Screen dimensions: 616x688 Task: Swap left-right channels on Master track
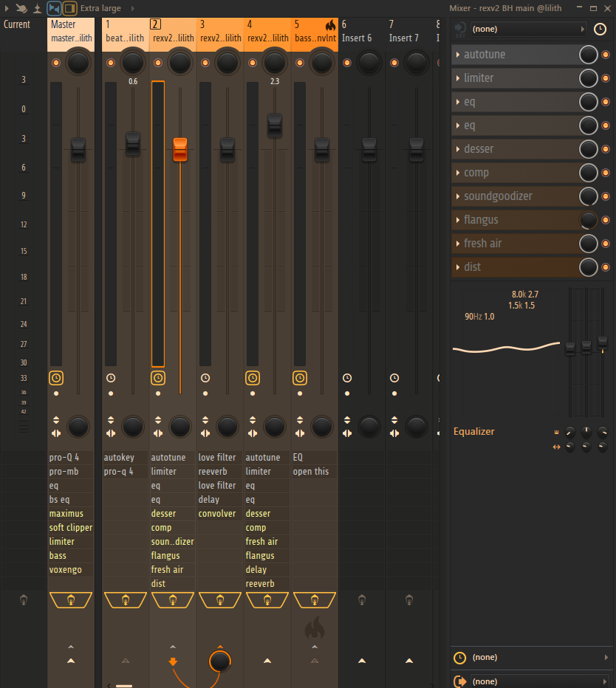pyautogui.click(x=56, y=433)
